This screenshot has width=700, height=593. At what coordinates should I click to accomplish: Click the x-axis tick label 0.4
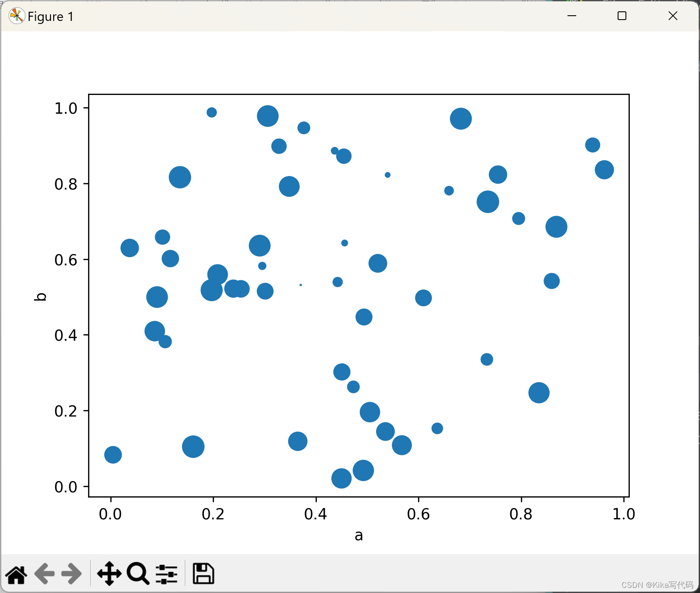(316, 514)
